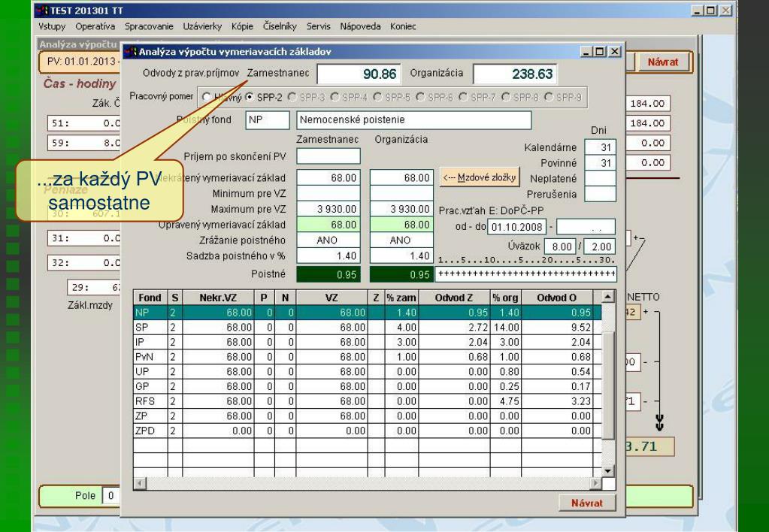Click the Mzdové zložky button
The width and height of the screenshot is (769, 532).
click(x=480, y=177)
